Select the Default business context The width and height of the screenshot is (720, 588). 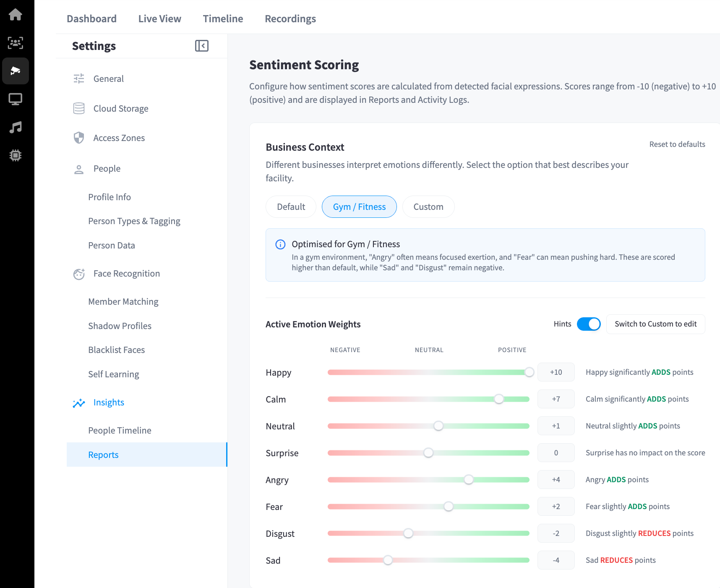coord(291,207)
